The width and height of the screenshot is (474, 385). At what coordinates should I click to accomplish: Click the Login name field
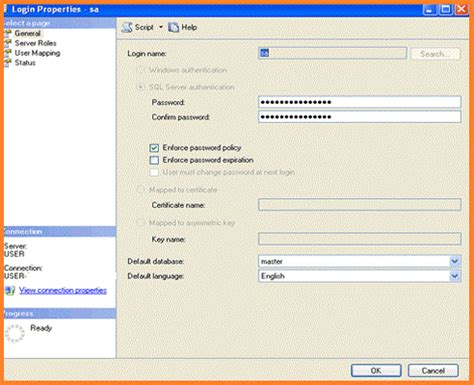(x=332, y=53)
